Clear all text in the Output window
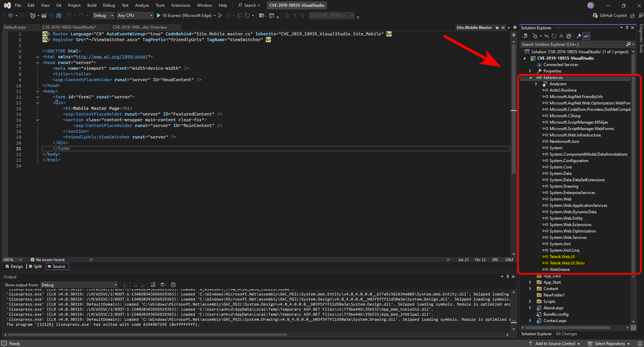The height and width of the screenshot is (347, 644). click(153, 285)
